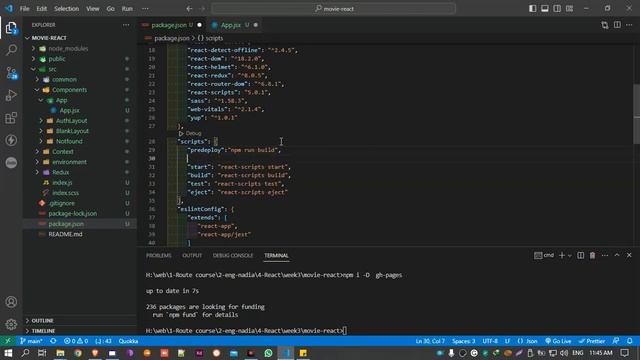Click the Quokka status bar item
The width and height of the screenshot is (640, 360).
pos(128,341)
